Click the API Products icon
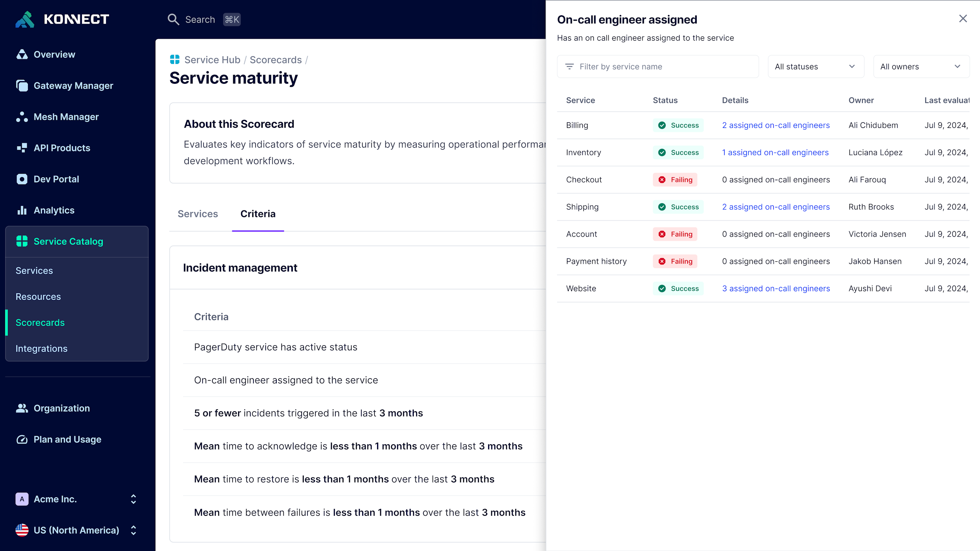The width and height of the screenshot is (980, 551). (22, 148)
